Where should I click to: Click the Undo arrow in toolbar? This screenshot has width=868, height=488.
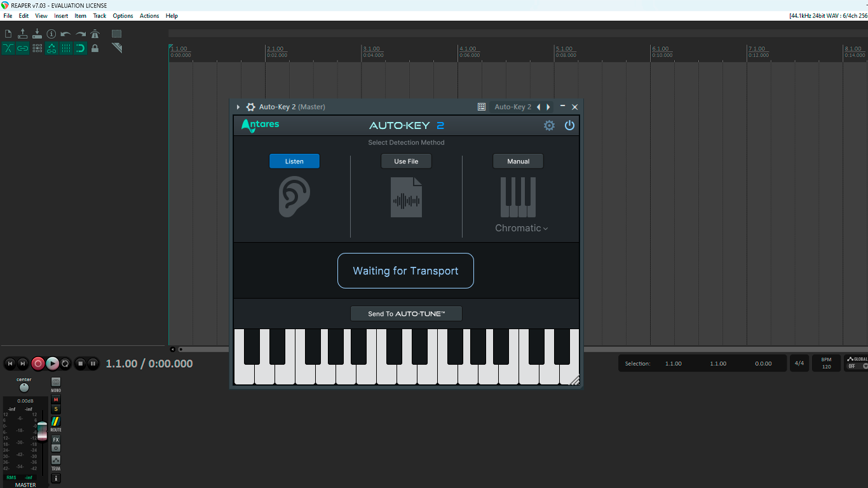tap(66, 34)
